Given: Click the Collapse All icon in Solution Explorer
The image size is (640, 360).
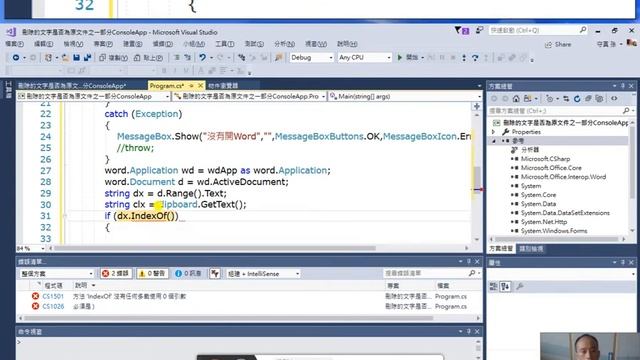Looking at the screenshot, I should click(588, 98).
